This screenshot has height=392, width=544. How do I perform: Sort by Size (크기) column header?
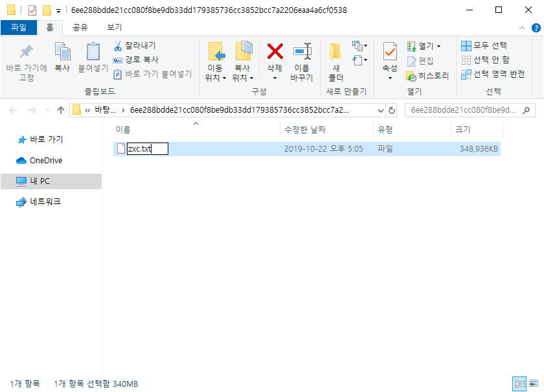click(477, 130)
